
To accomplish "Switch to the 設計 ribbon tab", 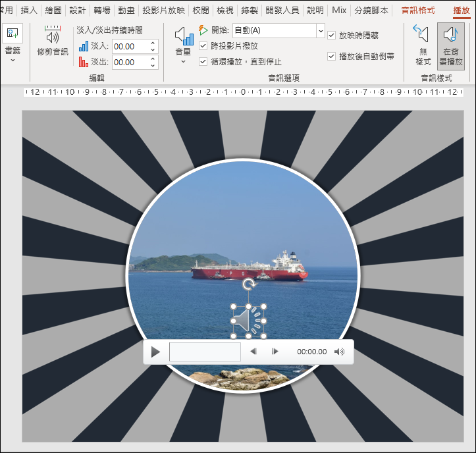I will pyautogui.click(x=78, y=11).
